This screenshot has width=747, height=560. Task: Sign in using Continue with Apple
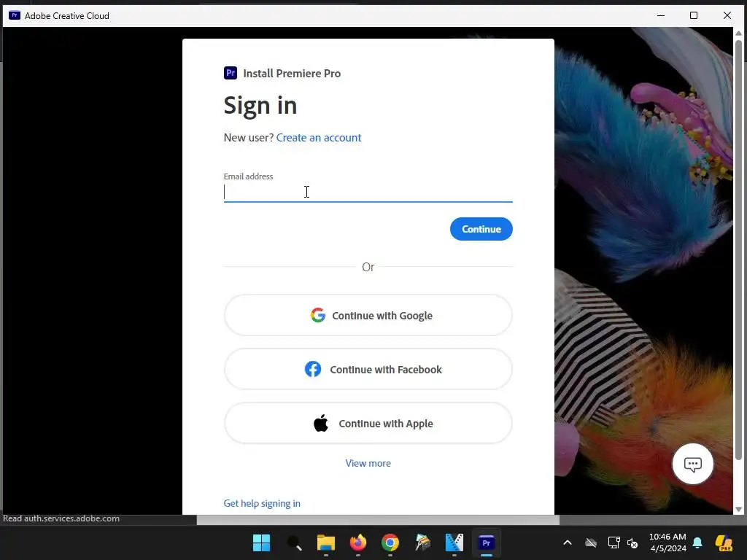pyautogui.click(x=368, y=424)
